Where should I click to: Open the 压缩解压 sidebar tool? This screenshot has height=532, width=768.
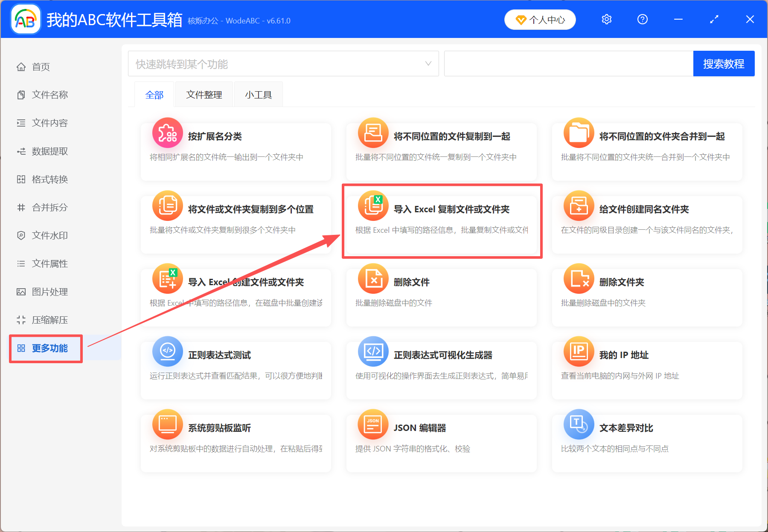tap(49, 320)
